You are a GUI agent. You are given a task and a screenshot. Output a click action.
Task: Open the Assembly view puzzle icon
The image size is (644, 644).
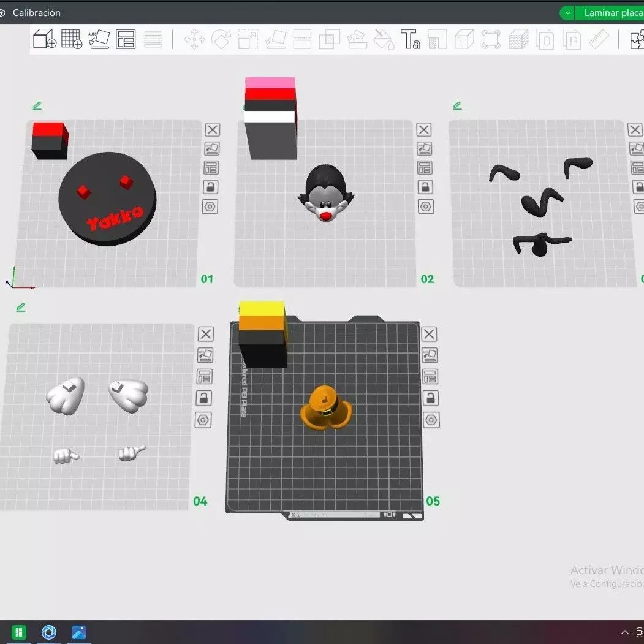(x=637, y=39)
